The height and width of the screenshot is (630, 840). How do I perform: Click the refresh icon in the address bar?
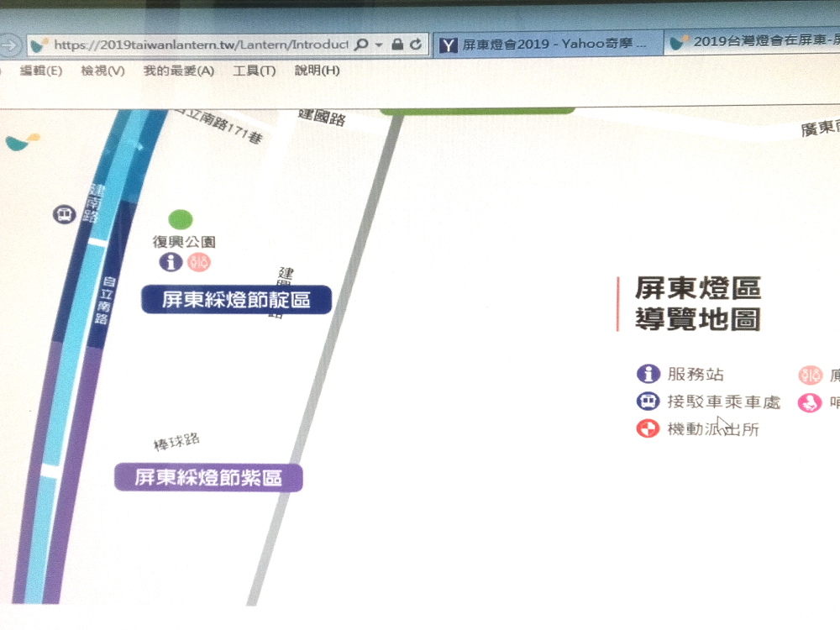[x=416, y=45]
